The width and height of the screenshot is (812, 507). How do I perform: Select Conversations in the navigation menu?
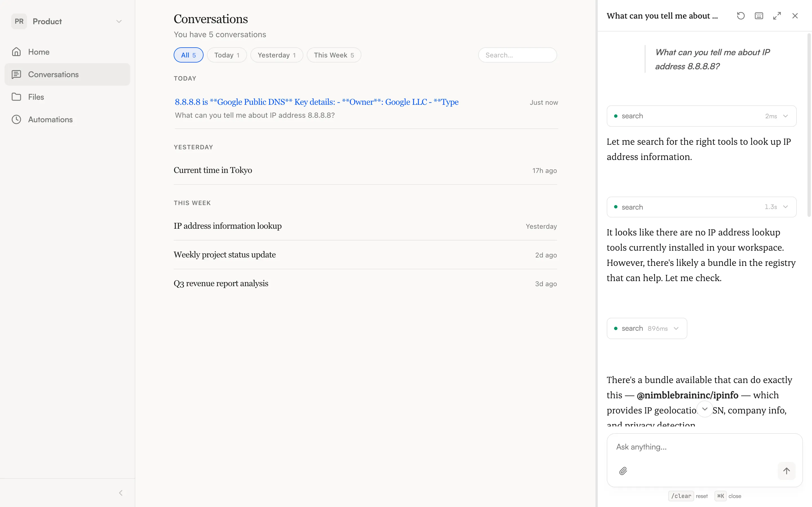pos(54,74)
